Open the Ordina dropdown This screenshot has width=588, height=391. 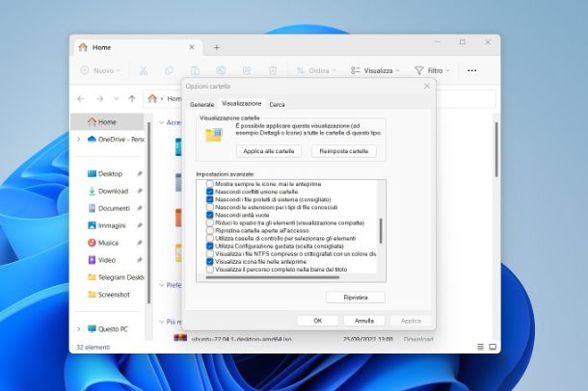coord(316,70)
